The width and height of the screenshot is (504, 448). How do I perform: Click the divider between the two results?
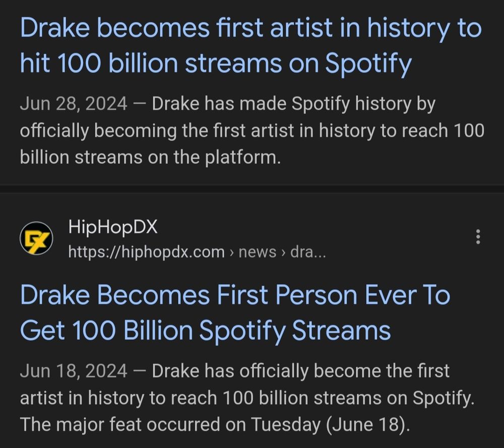[x=252, y=188]
